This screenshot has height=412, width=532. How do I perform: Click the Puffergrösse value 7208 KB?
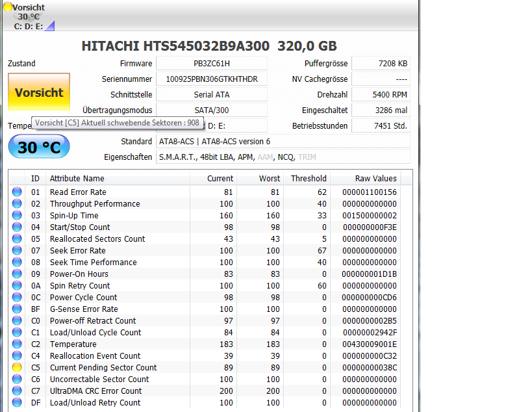(x=381, y=64)
